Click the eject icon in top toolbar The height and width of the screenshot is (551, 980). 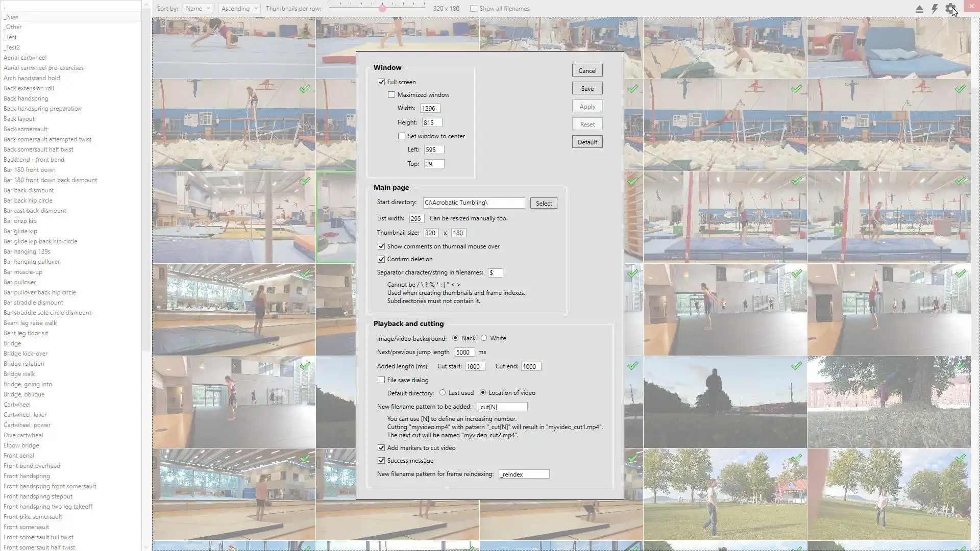click(x=919, y=9)
